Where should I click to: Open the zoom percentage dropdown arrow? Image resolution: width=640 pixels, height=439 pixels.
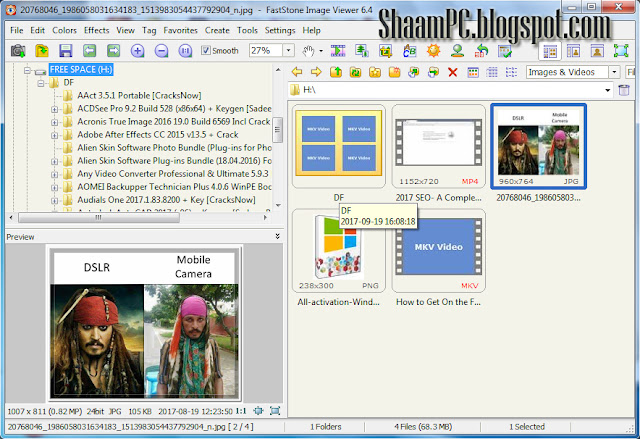click(x=289, y=50)
